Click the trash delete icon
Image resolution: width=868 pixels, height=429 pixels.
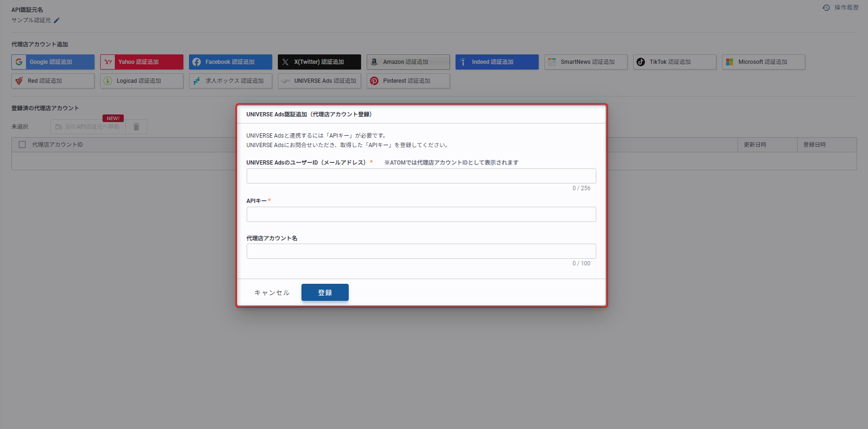(136, 127)
